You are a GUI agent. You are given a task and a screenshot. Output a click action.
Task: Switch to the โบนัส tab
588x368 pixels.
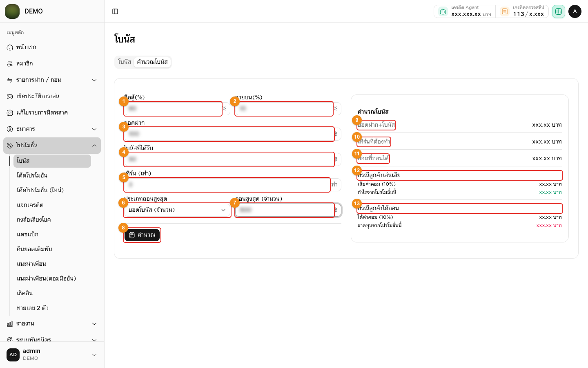(x=125, y=62)
